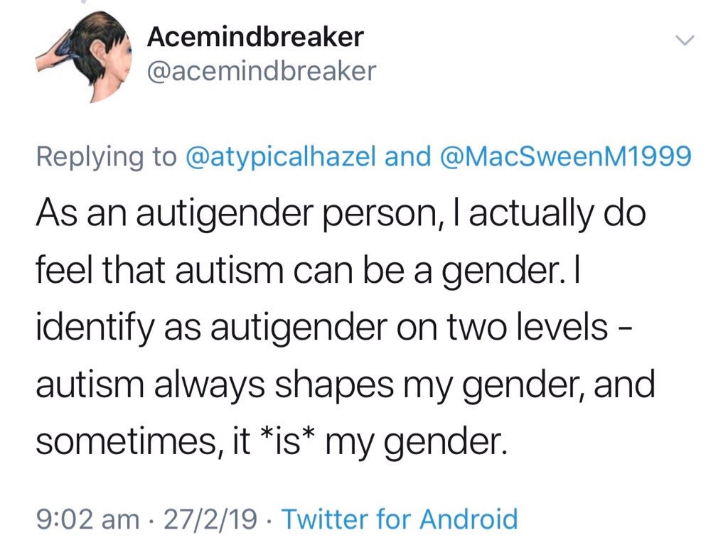The width and height of the screenshot is (728, 560).
Task: Open the @MacSweenM1999 mention link
Action: (565, 156)
